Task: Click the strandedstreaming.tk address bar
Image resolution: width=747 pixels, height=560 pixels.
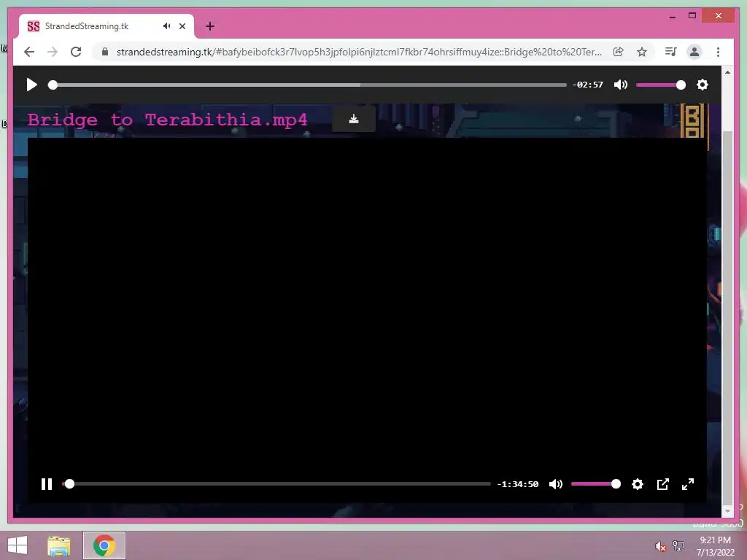Action: (x=359, y=52)
